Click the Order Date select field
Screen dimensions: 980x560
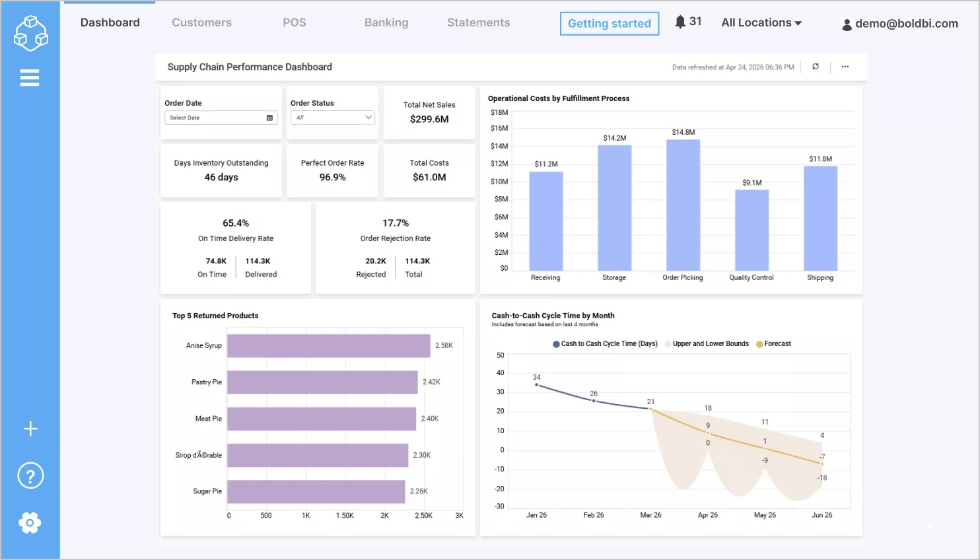[221, 118]
